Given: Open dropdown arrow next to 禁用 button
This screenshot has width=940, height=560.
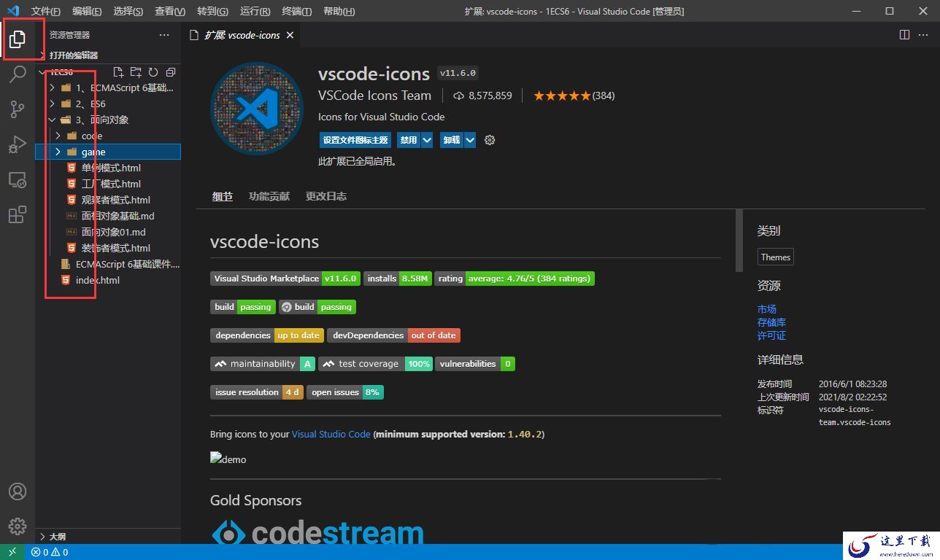Looking at the screenshot, I should 427,140.
